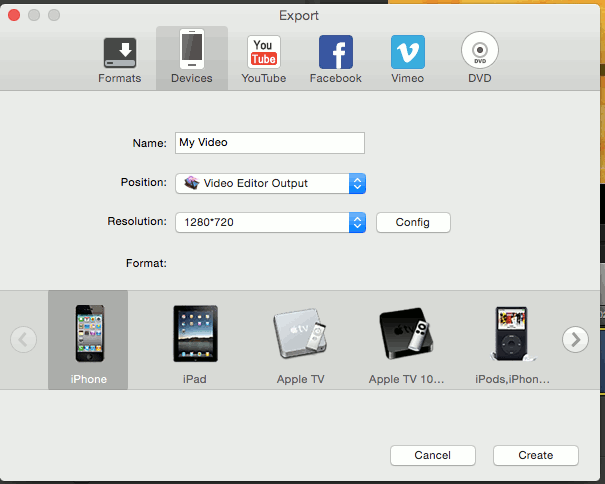Click the Name field containing My Video
The width and height of the screenshot is (605, 484).
coord(270,143)
